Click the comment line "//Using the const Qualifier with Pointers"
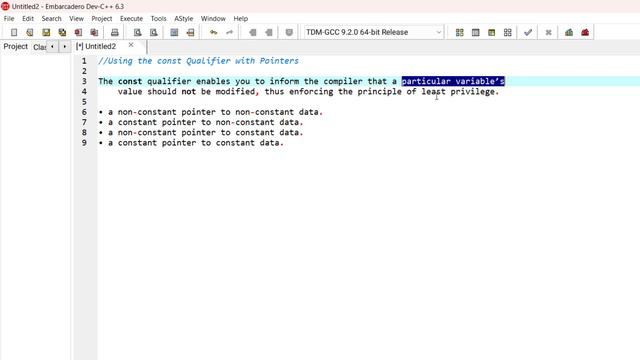Image resolution: width=640 pixels, height=360 pixels. tap(198, 61)
